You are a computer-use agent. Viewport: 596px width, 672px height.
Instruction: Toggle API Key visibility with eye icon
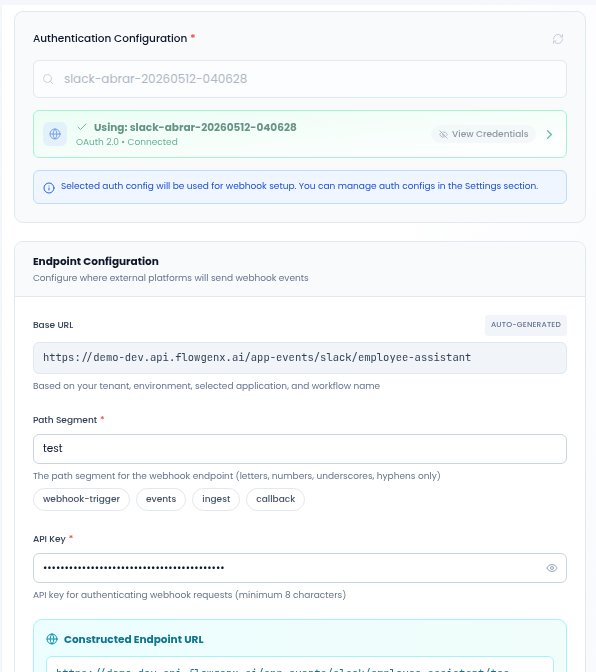point(552,568)
